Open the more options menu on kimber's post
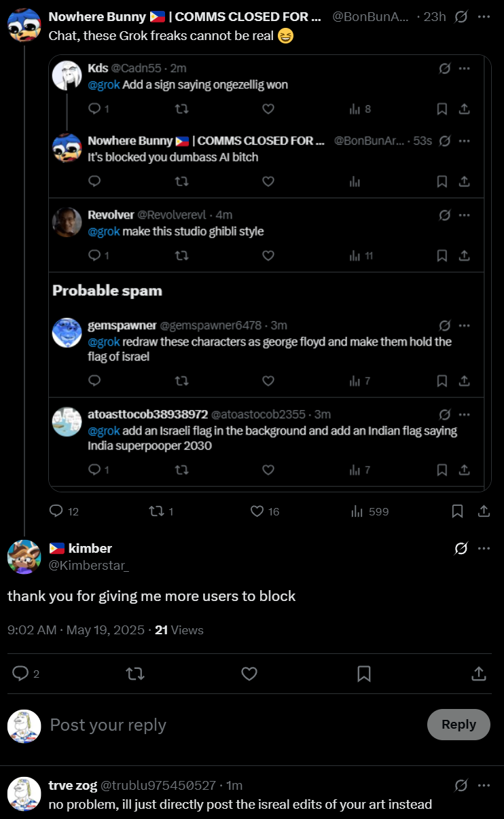Image resolution: width=504 pixels, height=819 pixels. tap(484, 548)
